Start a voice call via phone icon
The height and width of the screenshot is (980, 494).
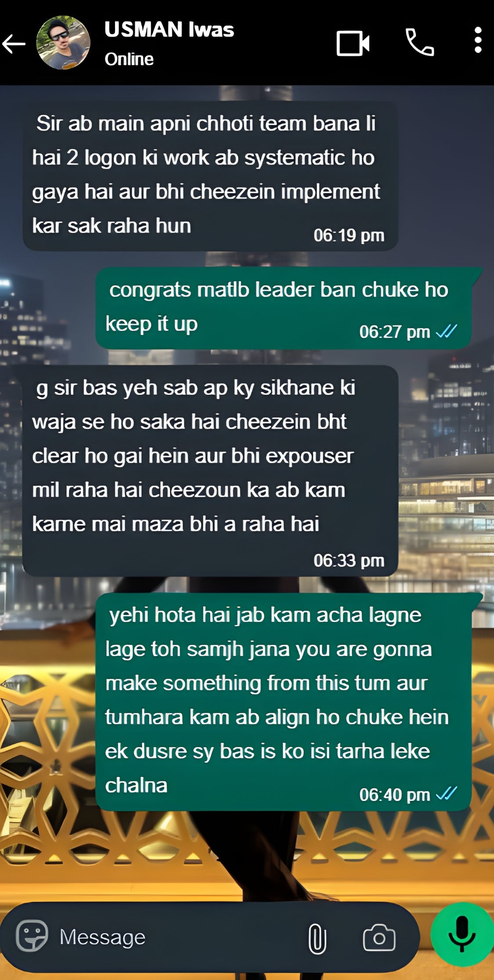(419, 43)
